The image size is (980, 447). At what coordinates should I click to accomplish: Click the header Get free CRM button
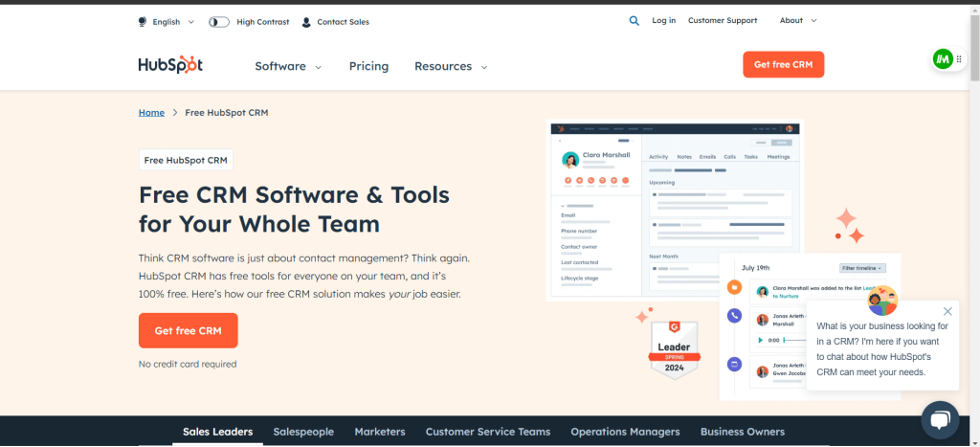[x=783, y=64]
